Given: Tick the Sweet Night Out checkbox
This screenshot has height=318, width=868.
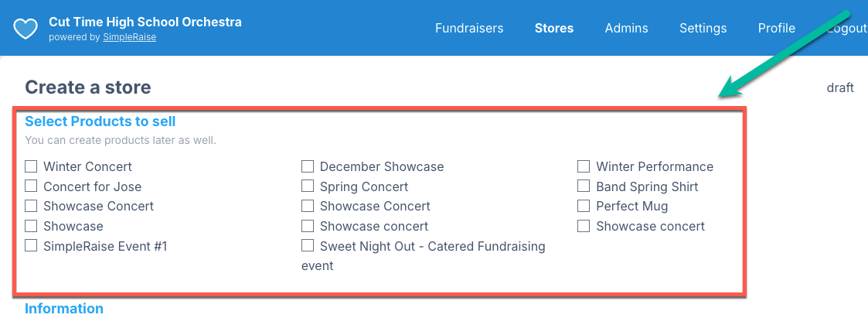Looking at the screenshot, I should coord(307,245).
